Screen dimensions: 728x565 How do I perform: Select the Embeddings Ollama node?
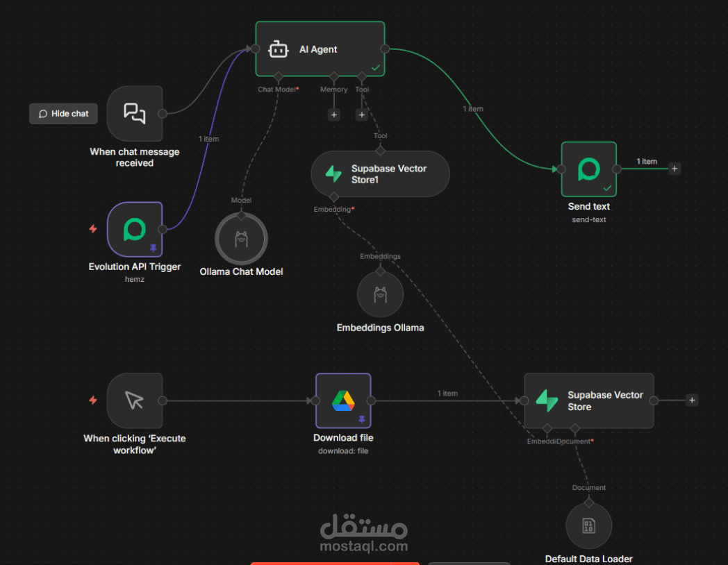pyautogui.click(x=380, y=294)
